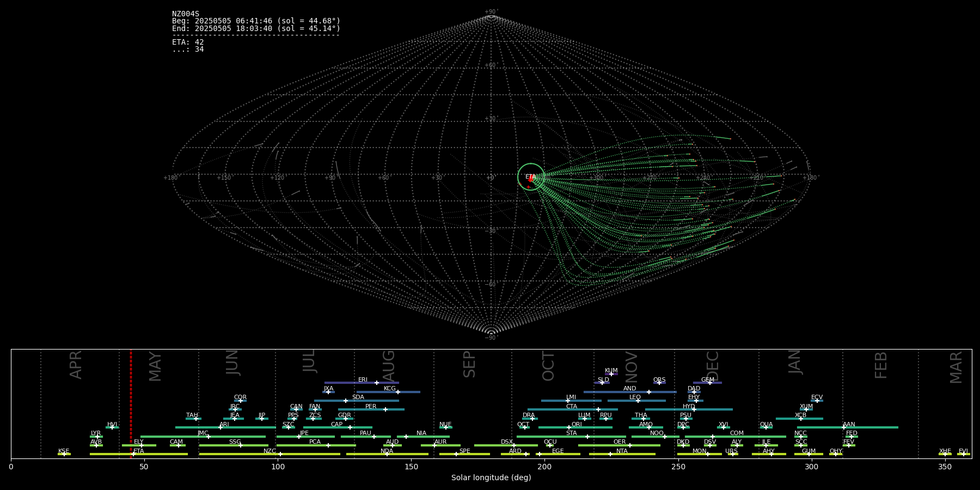Click the FEB month label
This screenshot has height=490, width=980.
[x=881, y=365]
